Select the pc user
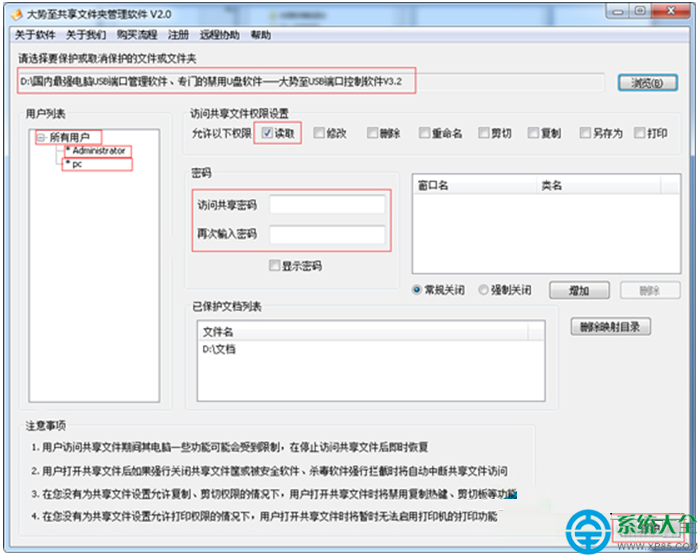This screenshot has height=557, width=700. pyautogui.click(x=77, y=164)
